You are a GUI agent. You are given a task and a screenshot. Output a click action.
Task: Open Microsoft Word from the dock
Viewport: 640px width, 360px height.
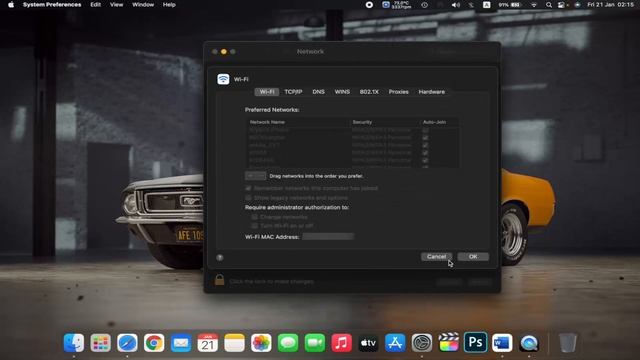click(x=502, y=343)
